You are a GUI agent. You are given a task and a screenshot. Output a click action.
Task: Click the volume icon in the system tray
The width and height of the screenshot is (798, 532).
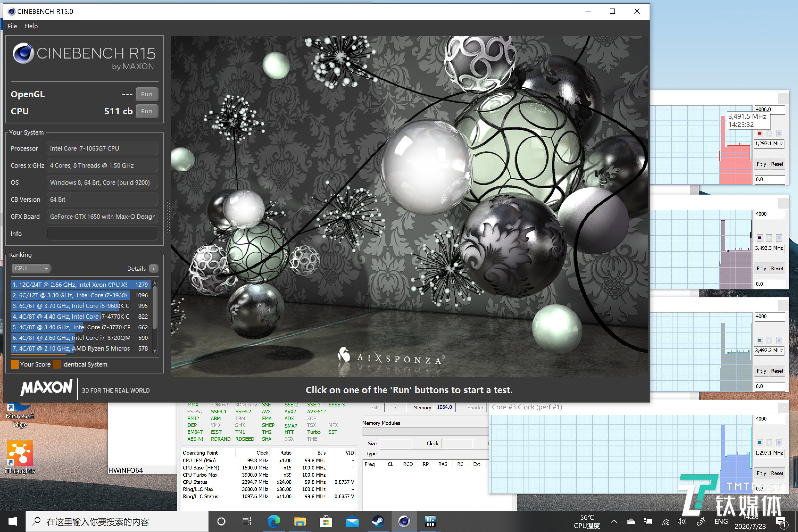(x=682, y=521)
